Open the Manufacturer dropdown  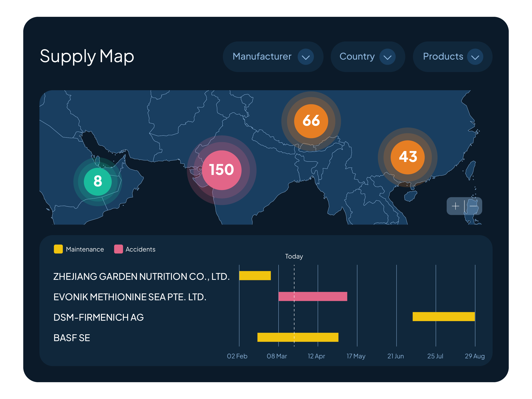(x=262, y=57)
